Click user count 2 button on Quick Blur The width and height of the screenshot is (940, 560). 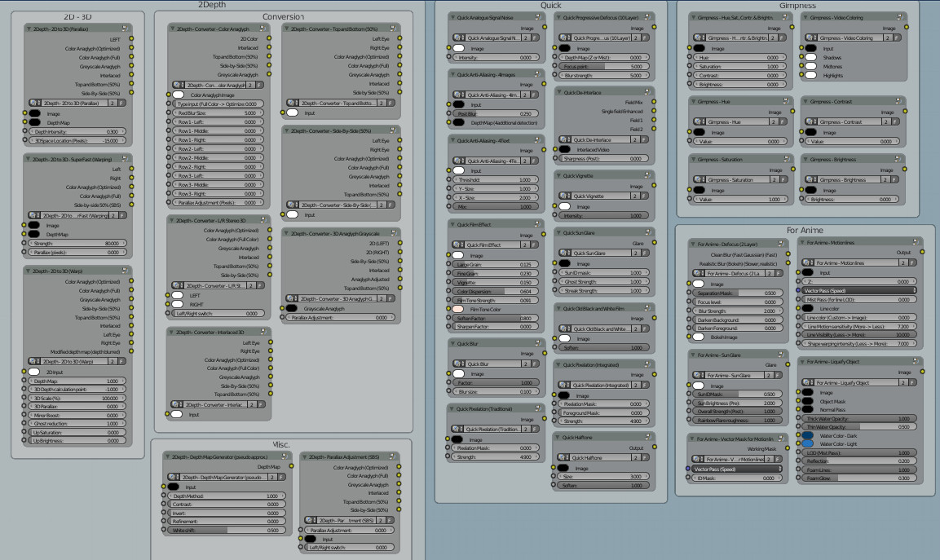[526, 364]
